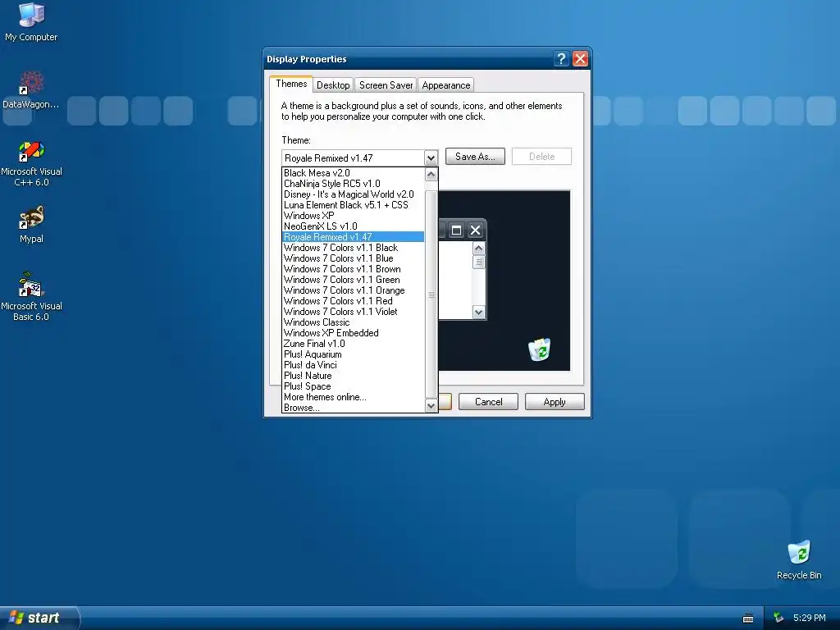The image size is (840, 630).
Task: Choose NeoGeniX LS v1.0 theme
Action: [353, 226]
